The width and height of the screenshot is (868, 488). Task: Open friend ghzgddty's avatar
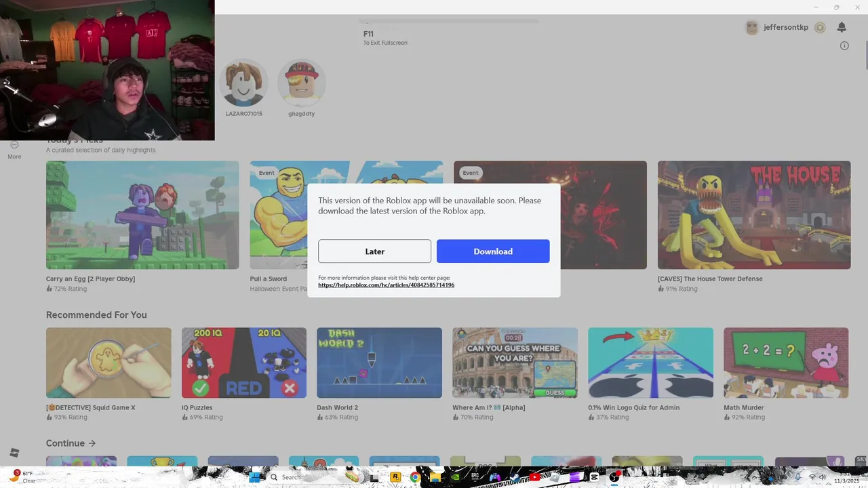301,83
